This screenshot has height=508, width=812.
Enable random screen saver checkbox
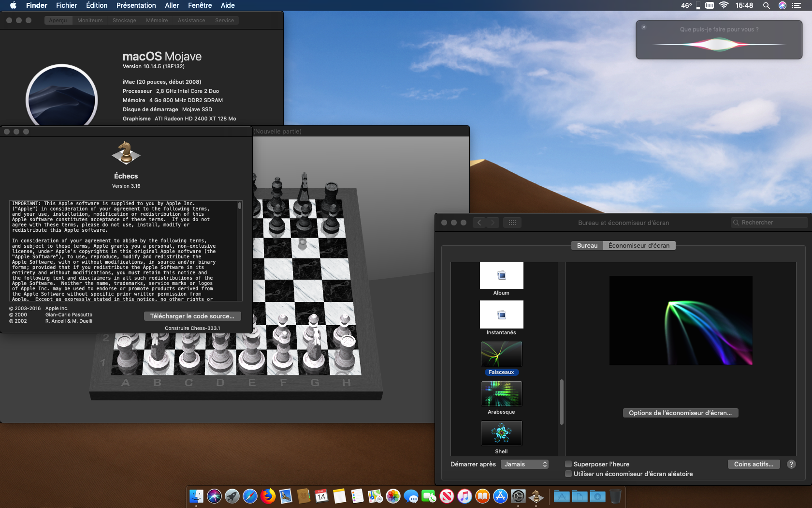(x=568, y=474)
